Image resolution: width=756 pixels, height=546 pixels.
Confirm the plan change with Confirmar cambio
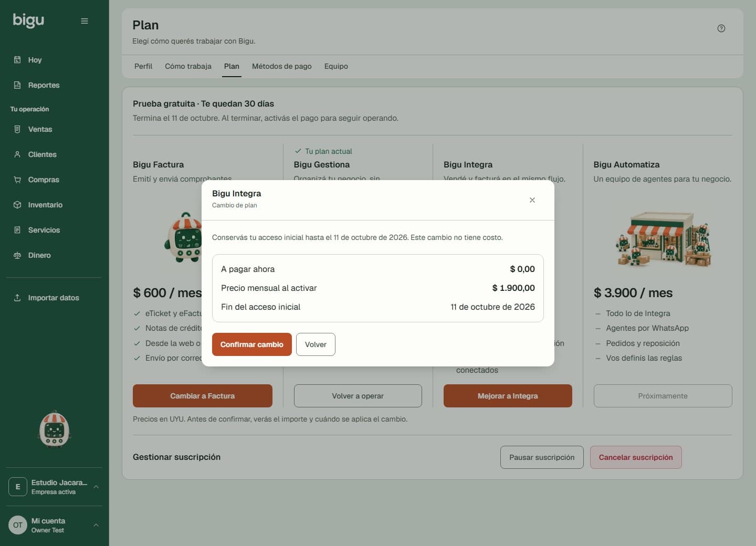click(252, 344)
